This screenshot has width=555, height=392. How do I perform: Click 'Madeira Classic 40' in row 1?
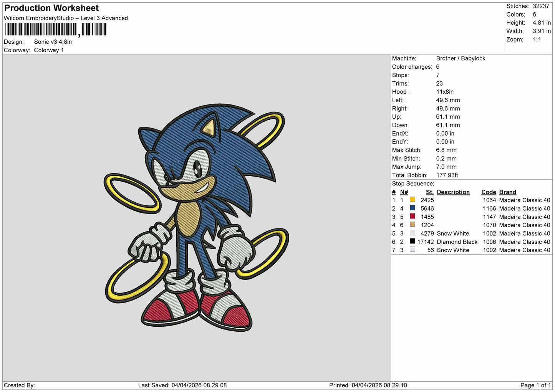524,200
